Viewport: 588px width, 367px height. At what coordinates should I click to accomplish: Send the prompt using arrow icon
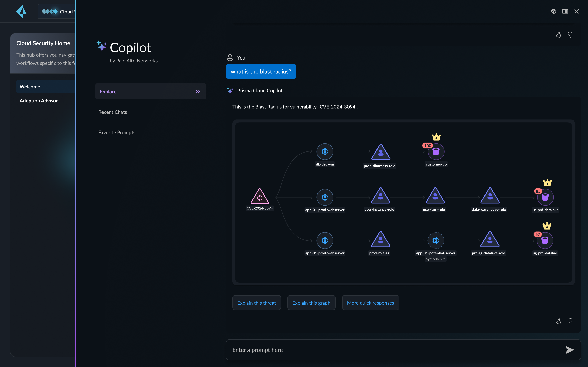(x=570, y=350)
